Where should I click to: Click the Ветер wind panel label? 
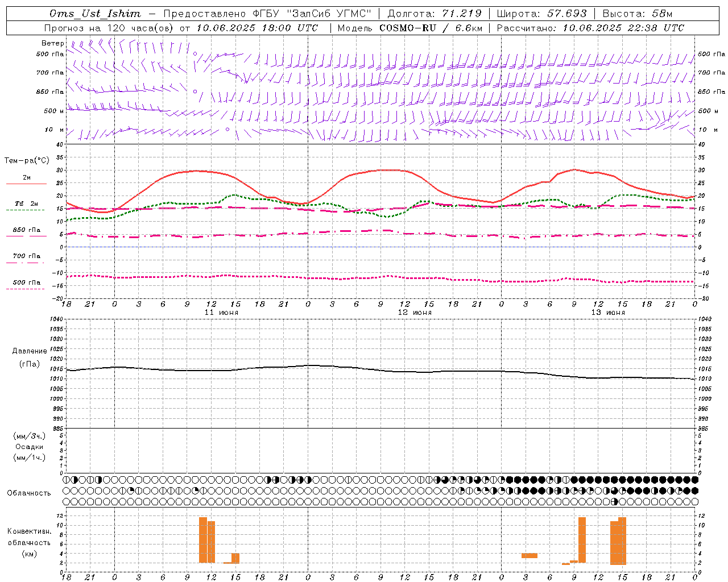pyautogui.click(x=53, y=43)
